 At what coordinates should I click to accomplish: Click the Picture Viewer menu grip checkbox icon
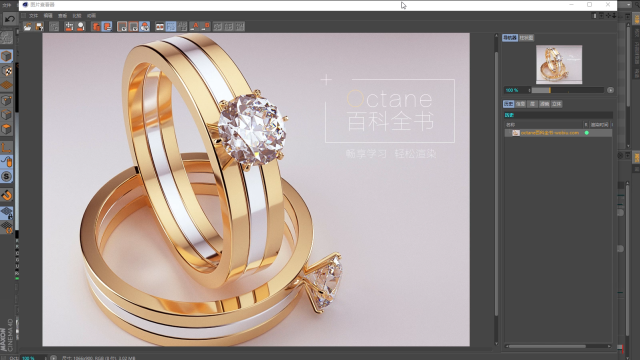(x=24, y=16)
